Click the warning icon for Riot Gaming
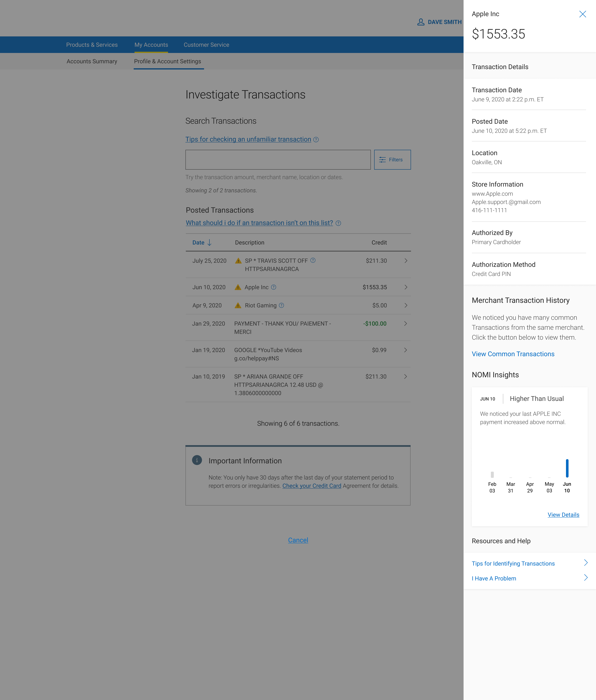Image resolution: width=596 pixels, height=700 pixels. pyautogui.click(x=238, y=306)
